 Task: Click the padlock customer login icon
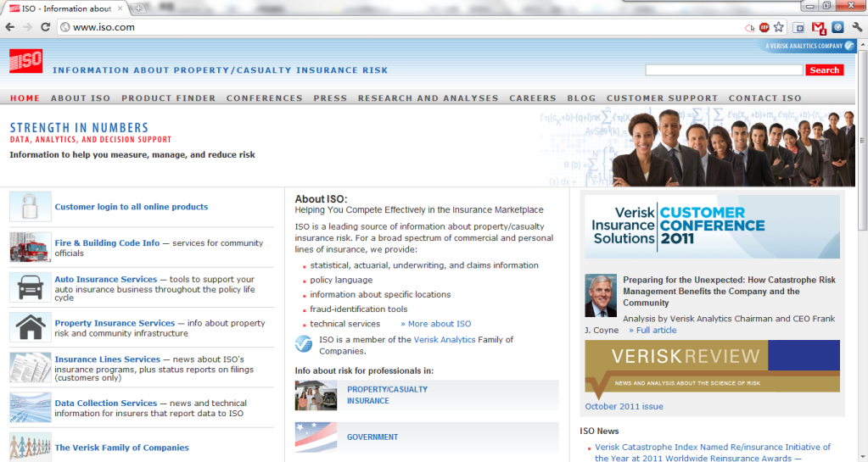point(31,207)
